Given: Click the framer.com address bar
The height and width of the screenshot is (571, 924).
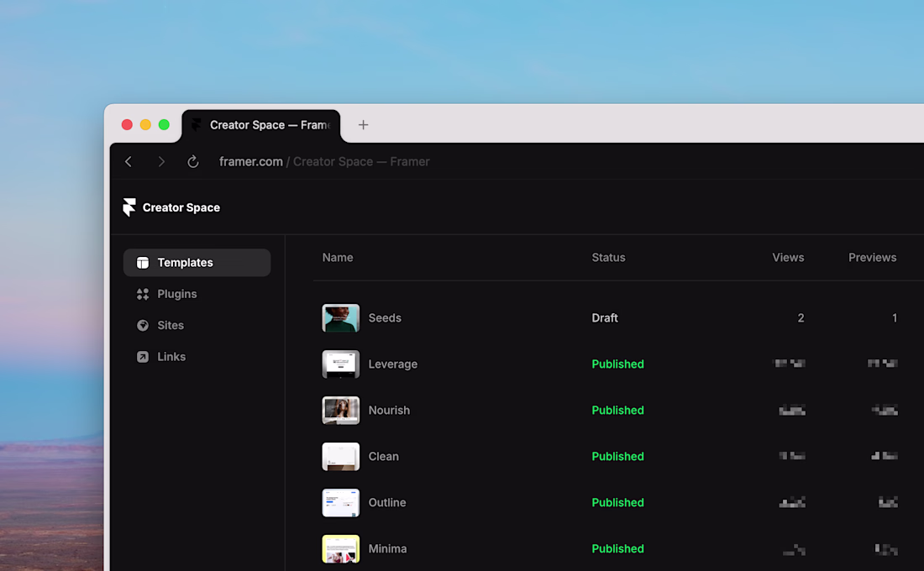Looking at the screenshot, I should click(324, 162).
